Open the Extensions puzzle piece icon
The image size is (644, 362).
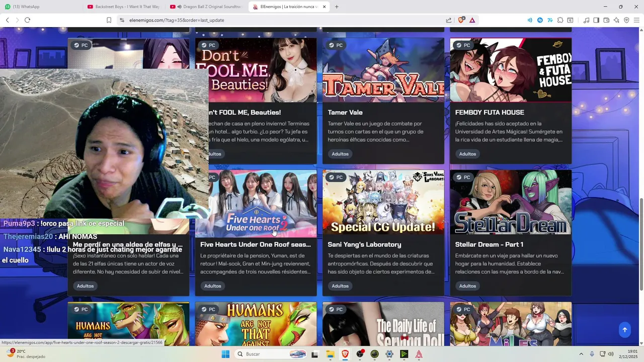pyautogui.click(x=560, y=20)
